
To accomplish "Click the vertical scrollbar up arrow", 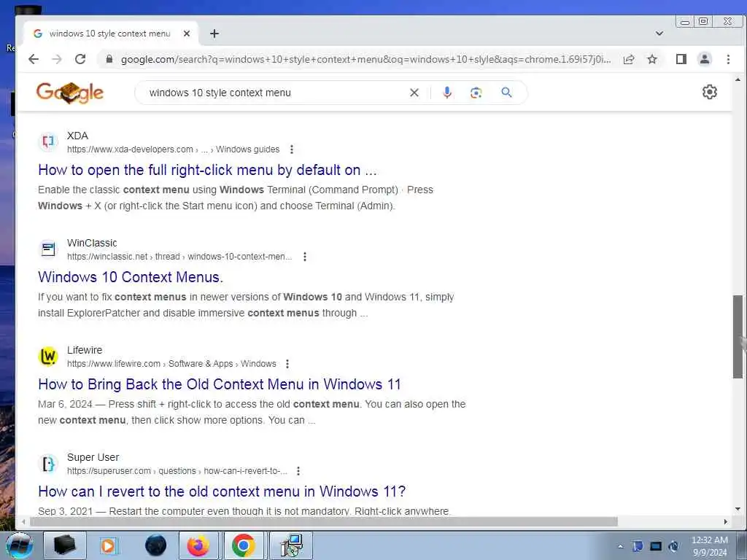I will (x=738, y=79).
